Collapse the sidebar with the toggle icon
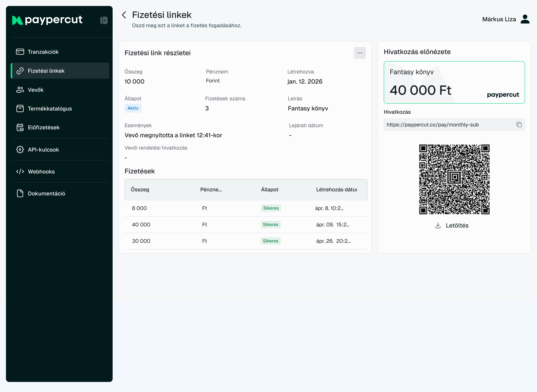The width and height of the screenshot is (537, 392). (104, 20)
